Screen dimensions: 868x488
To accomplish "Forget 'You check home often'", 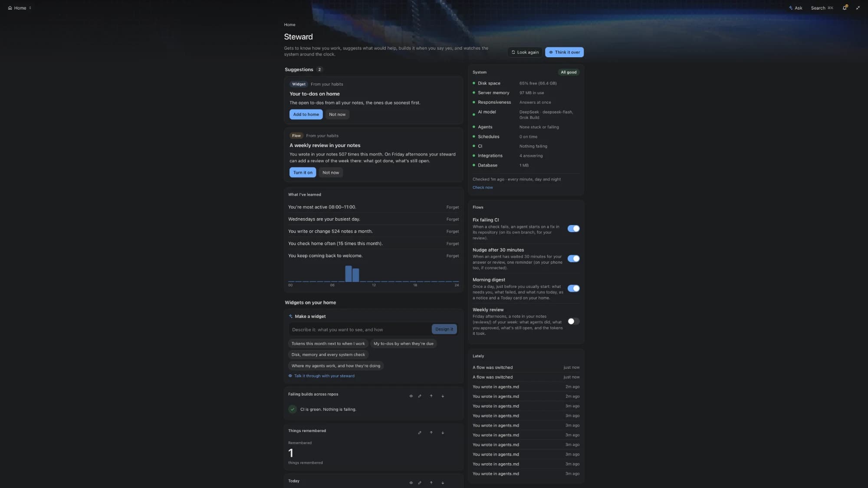I will point(452,244).
